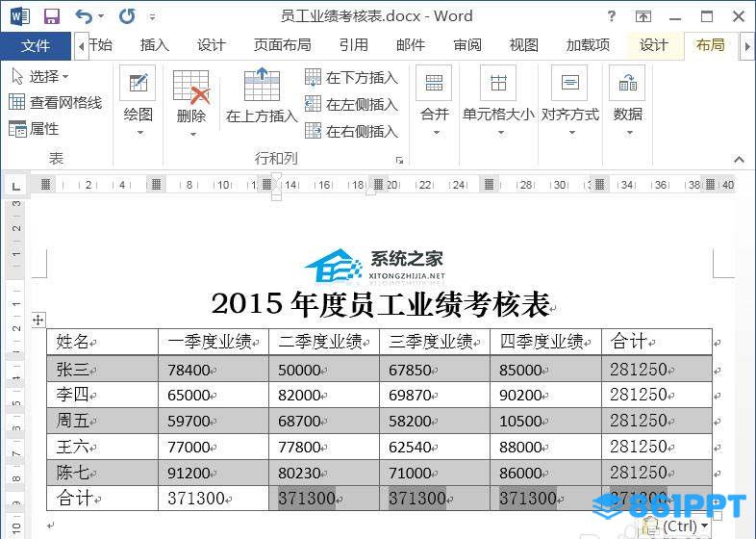Click Insert Left (在左侧插入) button
This screenshot has width=756, height=539.
click(351, 104)
